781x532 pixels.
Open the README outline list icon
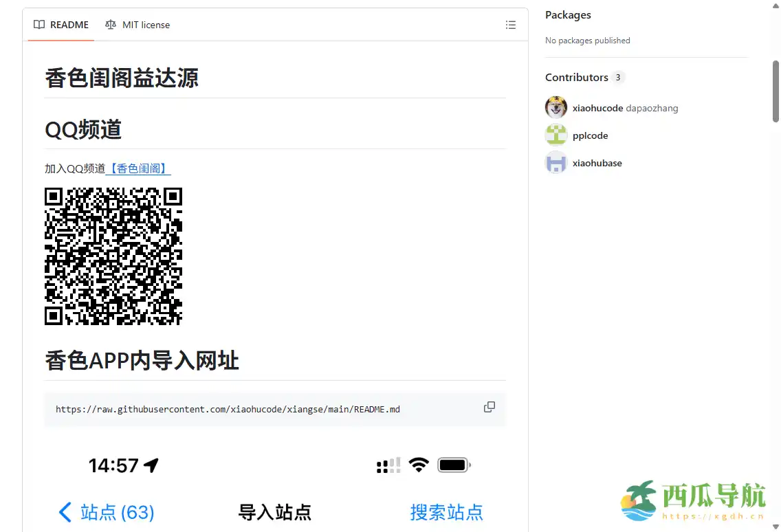(511, 24)
